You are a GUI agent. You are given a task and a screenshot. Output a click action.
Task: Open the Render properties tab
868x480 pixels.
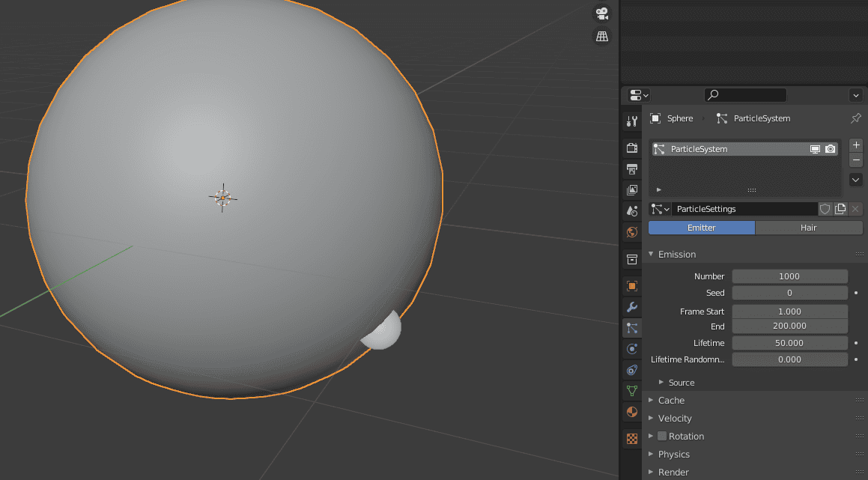coord(631,148)
